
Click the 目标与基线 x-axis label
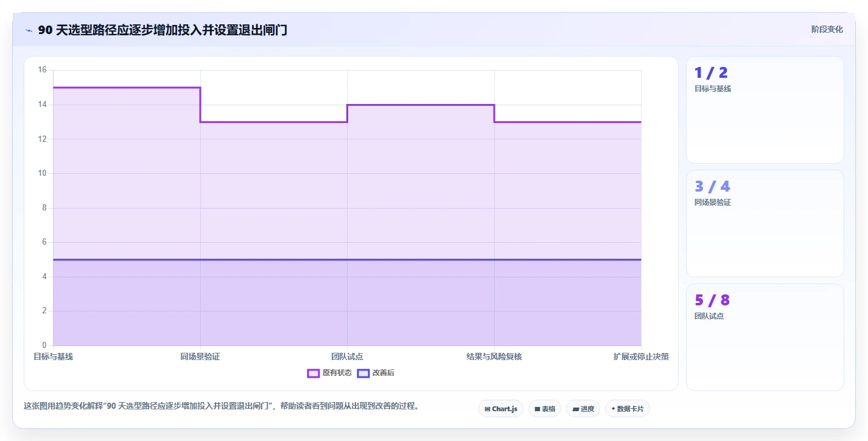click(53, 356)
